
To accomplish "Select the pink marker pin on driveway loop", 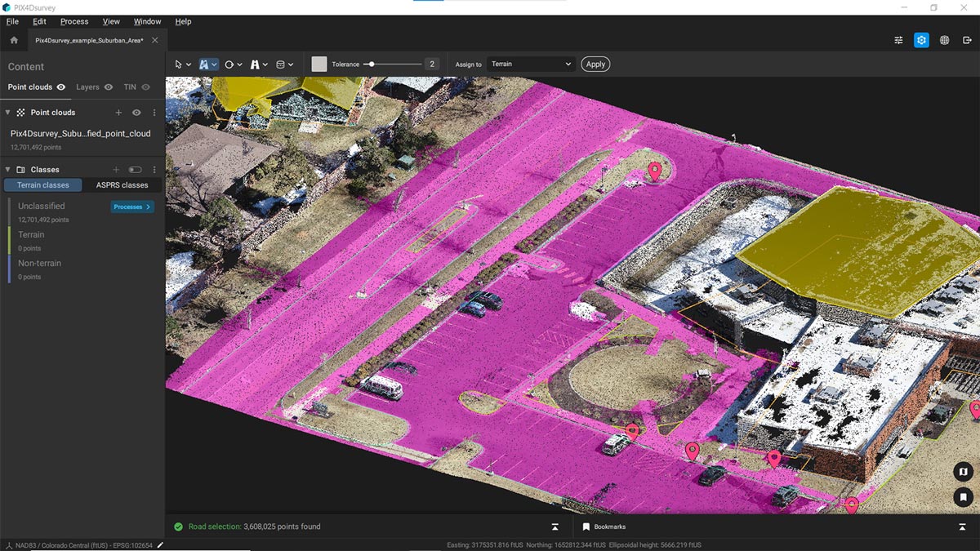I will (654, 171).
